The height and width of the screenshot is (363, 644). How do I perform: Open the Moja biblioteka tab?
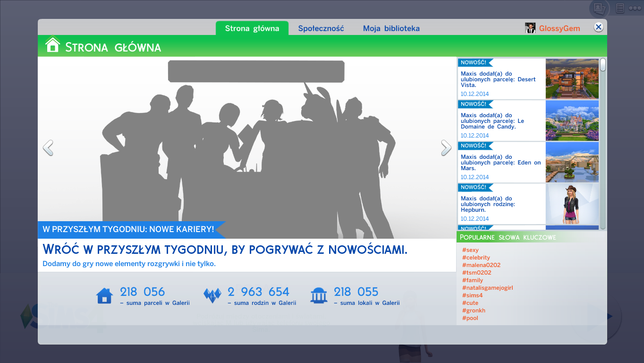click(391, 28)
